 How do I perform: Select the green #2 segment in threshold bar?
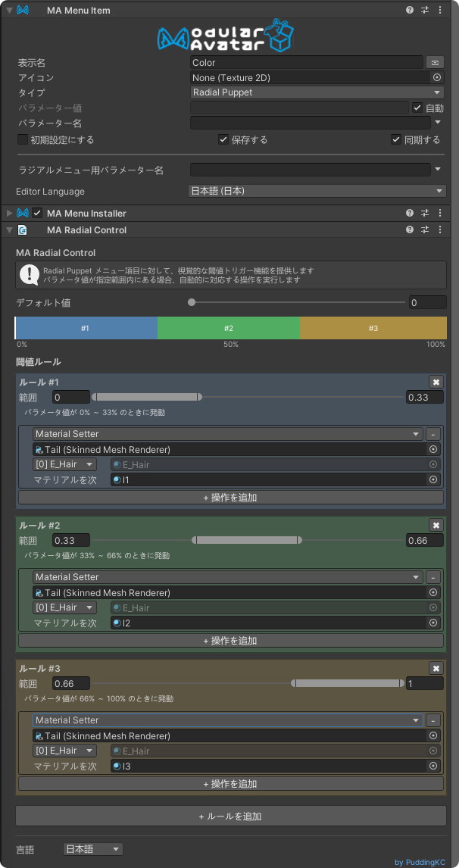point(229,328)
